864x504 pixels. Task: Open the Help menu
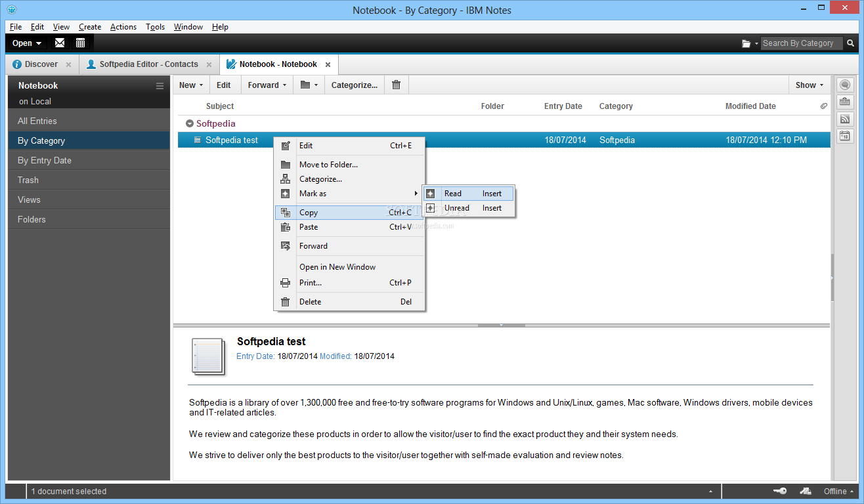click(x=221, y=27)
